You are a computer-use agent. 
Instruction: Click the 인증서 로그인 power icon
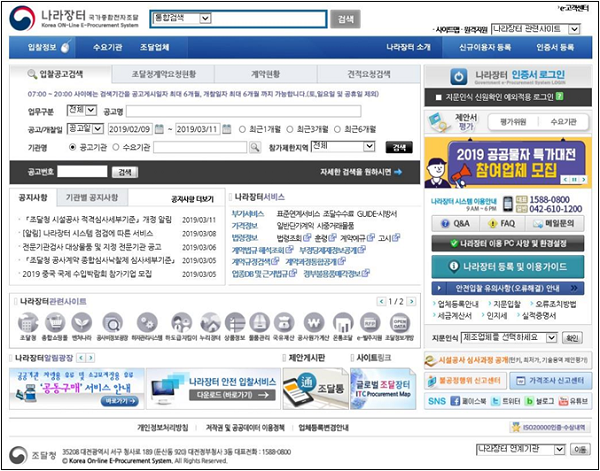tap(458, 78)
